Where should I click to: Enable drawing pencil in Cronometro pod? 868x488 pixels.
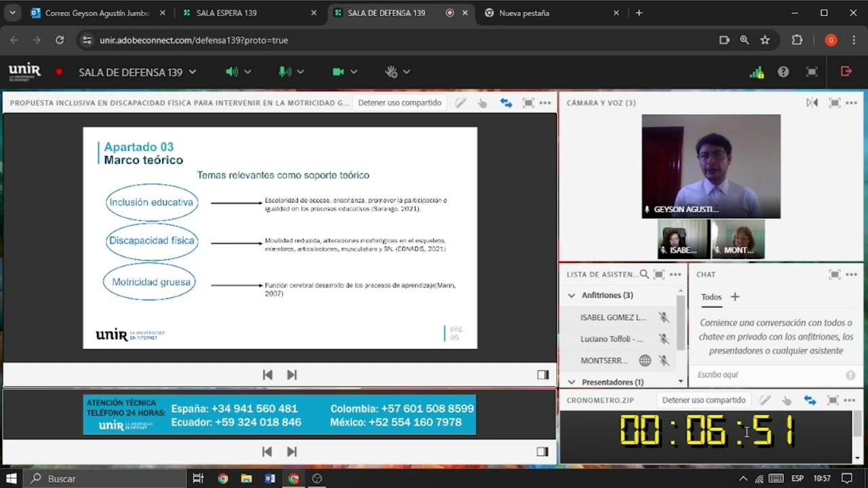click(x=765, y=401)
